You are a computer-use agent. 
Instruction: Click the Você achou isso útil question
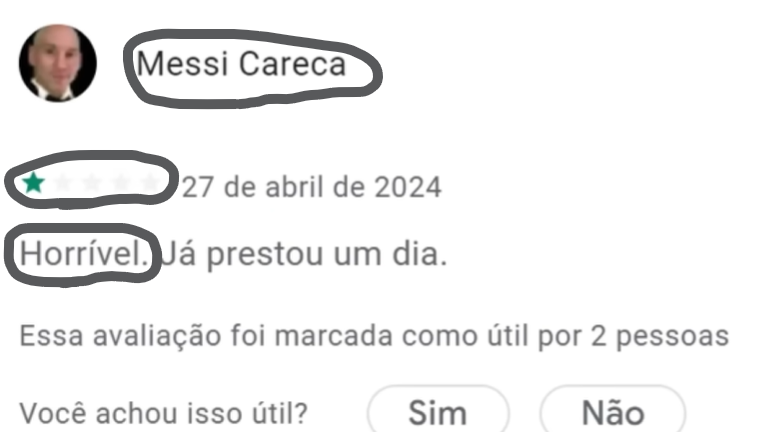point(164,413)
